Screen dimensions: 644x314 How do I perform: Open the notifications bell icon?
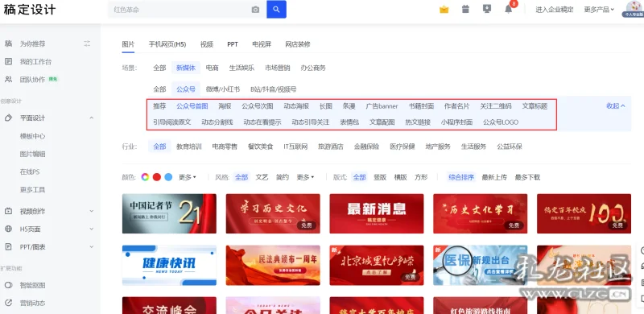(509, 9)
